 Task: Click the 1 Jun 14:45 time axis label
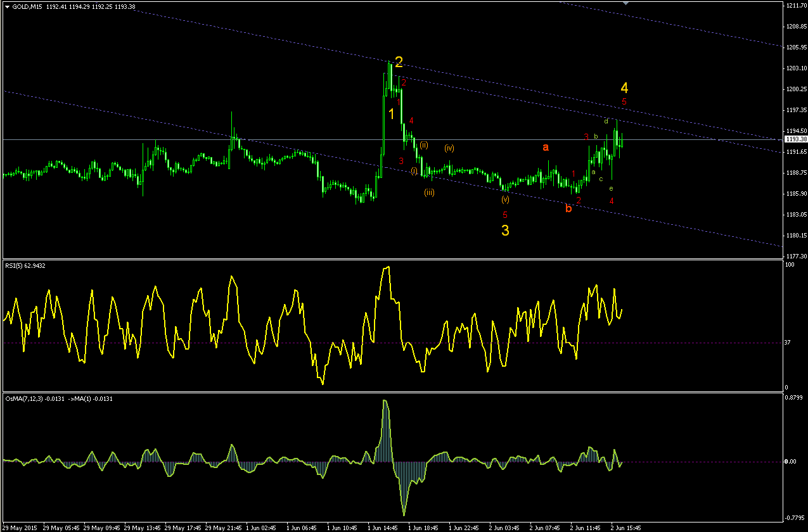[383, 527]
